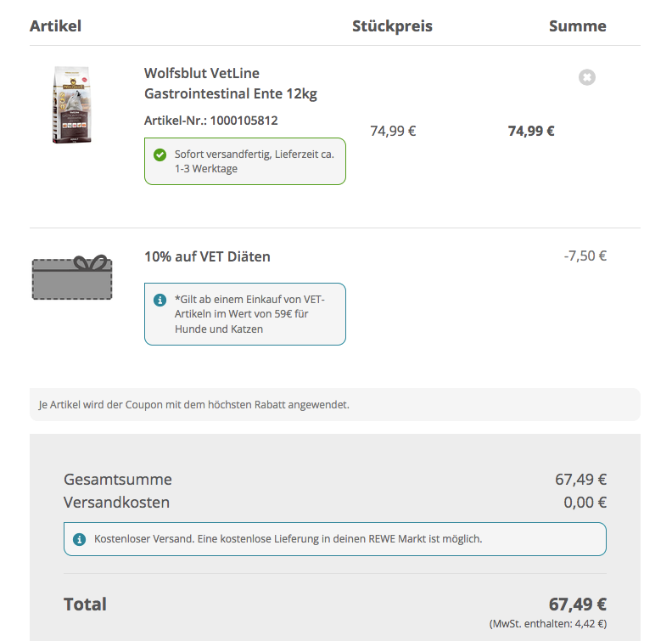Viewport: 672px width, 641px height.
Task: Click the Versandkosten 0,00 € amount
Action: click(585, 502)
